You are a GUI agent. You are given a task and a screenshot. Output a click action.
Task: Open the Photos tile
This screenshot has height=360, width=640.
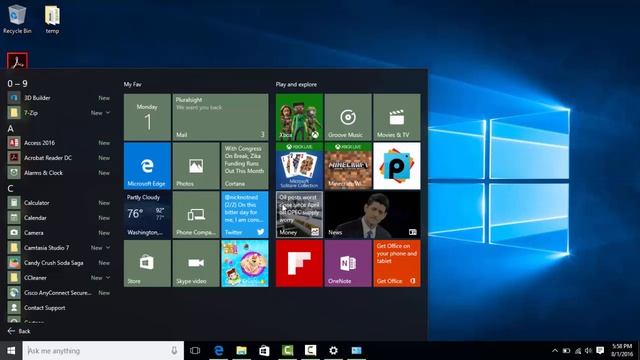(196, 166)
